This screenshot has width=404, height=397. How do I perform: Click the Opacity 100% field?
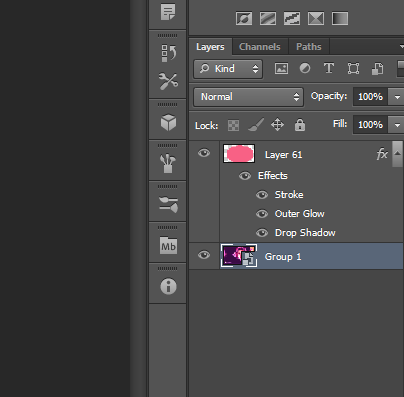click(370, 97)
